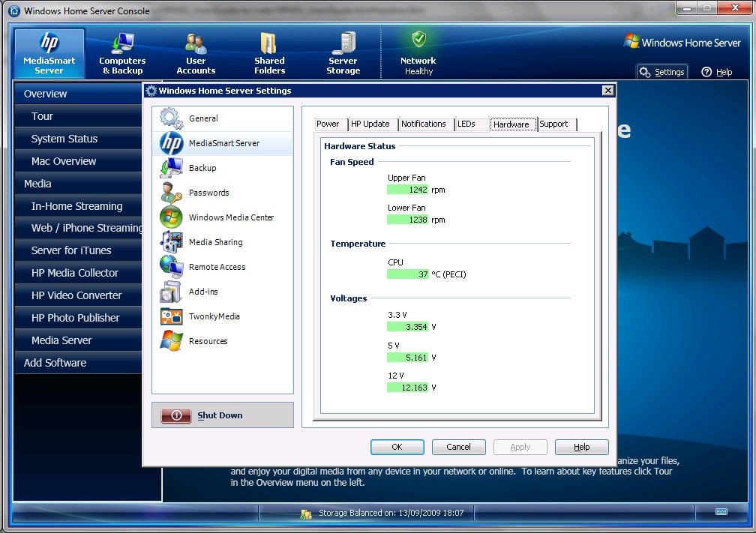Screen dimensions: 756x533
Task: Switch to the Power tab
Action: [330, 124]
